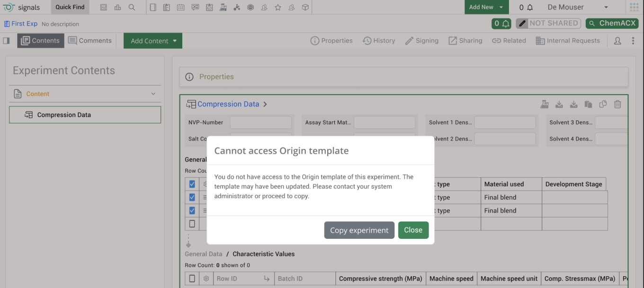Open the Add New dropdown
The height and width of the screenshot is (288, 644).
coord(486,7)
